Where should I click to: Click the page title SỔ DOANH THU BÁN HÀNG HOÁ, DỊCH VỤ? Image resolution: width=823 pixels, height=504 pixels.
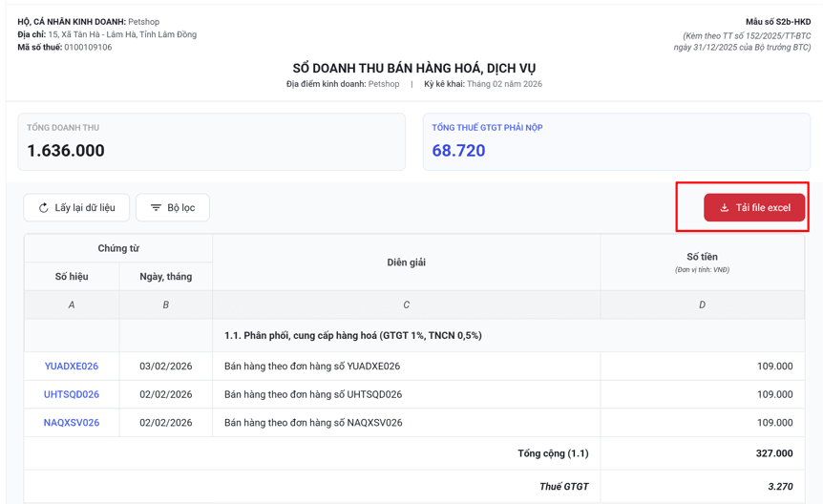[x=414, y=69]
